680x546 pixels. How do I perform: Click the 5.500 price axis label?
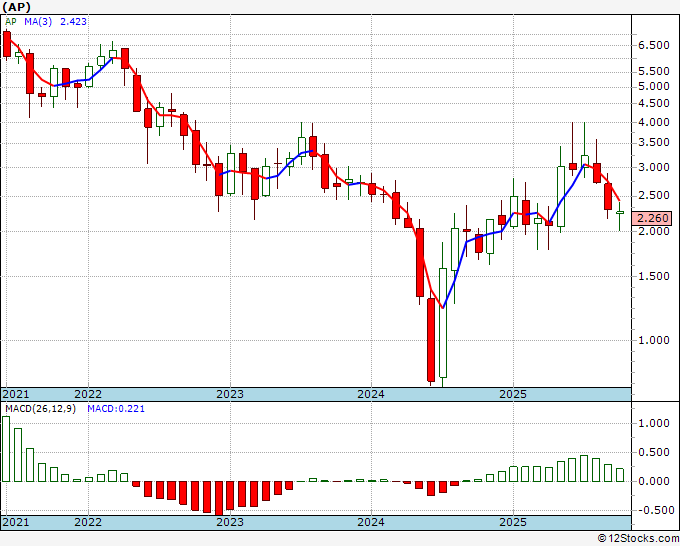point(654,72)
